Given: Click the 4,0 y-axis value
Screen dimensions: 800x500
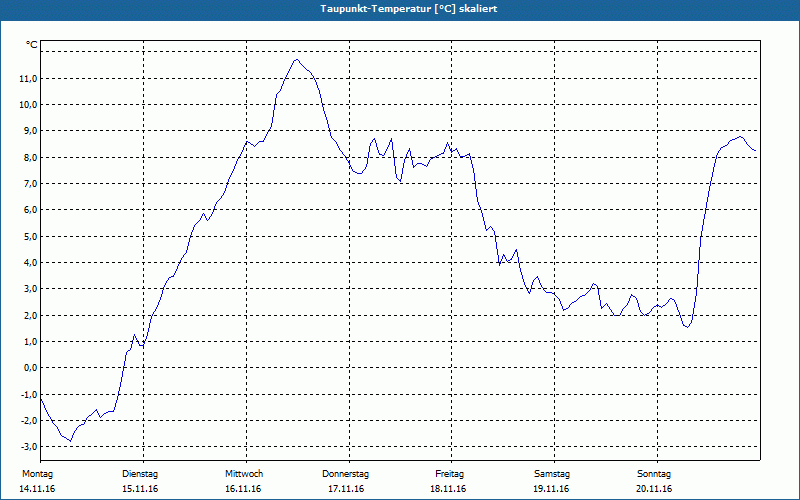Looking at the screenshot, I should coord(30,263).
